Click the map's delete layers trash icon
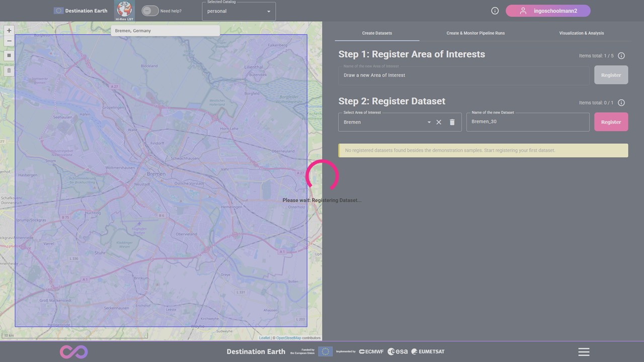 [9, 70]
